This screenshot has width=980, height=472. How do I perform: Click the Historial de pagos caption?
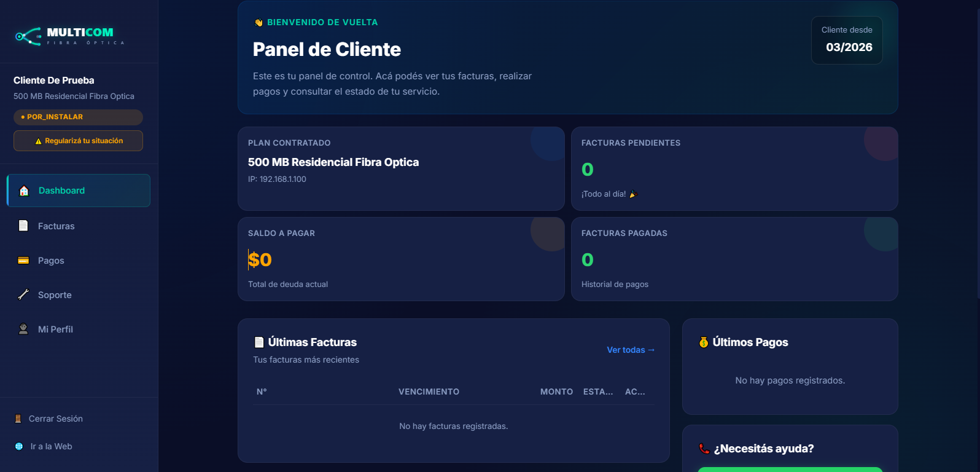click(615, 285)
